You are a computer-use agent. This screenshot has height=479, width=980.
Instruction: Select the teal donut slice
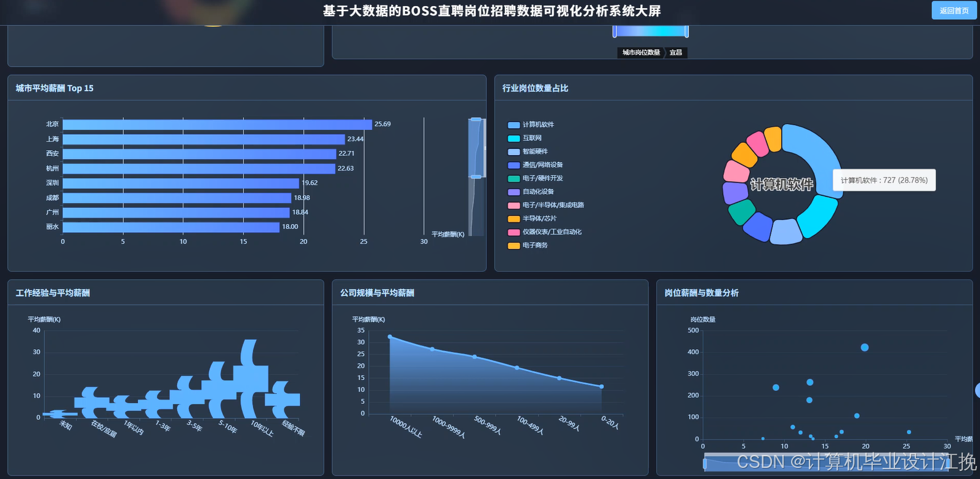point(741,212)
